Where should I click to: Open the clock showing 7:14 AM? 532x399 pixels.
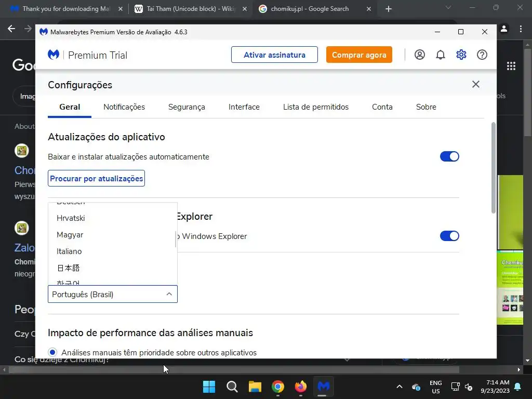pos(495,387)
